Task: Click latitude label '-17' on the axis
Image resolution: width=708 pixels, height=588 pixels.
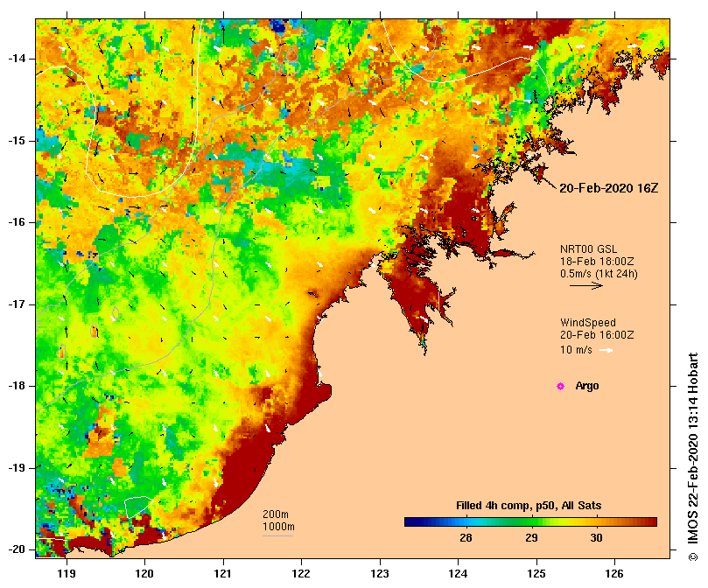Action: 18,304
